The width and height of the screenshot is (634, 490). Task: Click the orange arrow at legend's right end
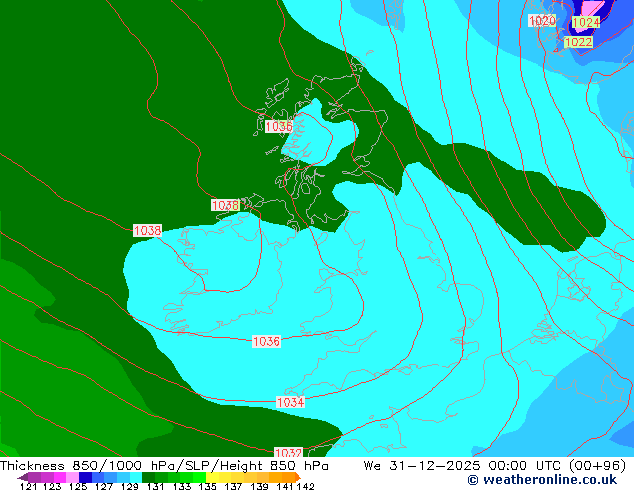point(298,477)
